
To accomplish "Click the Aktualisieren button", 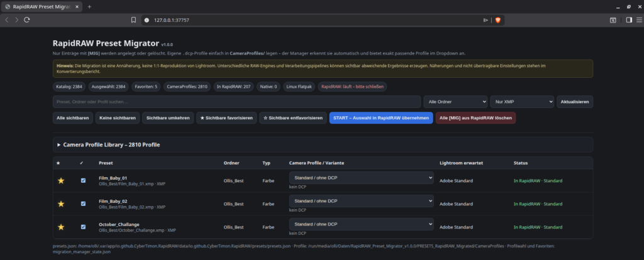I will point(575,102).
